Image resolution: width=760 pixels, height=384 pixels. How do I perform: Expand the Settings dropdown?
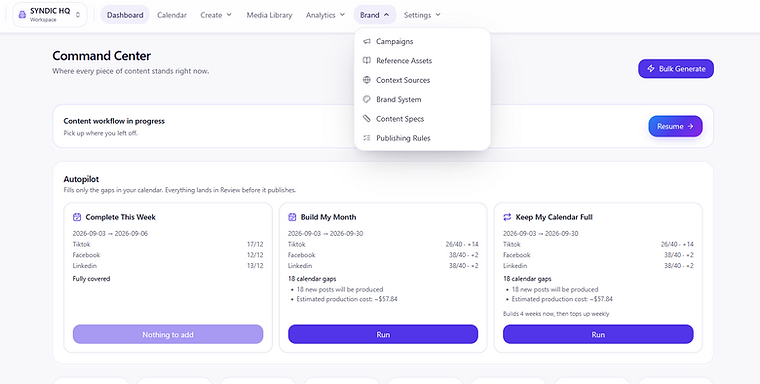pos(422,15)
